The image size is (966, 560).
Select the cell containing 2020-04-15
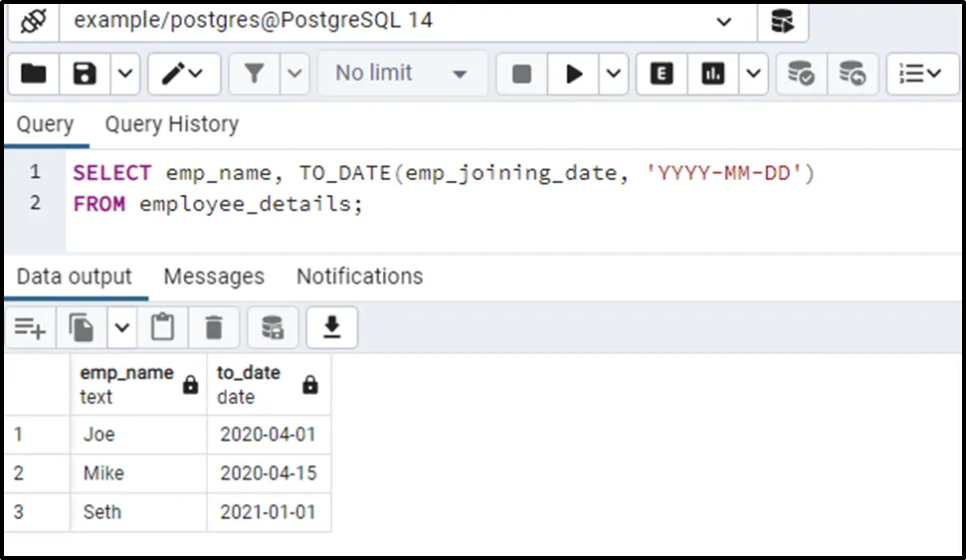pyautogui.click(x=269, y=473)
